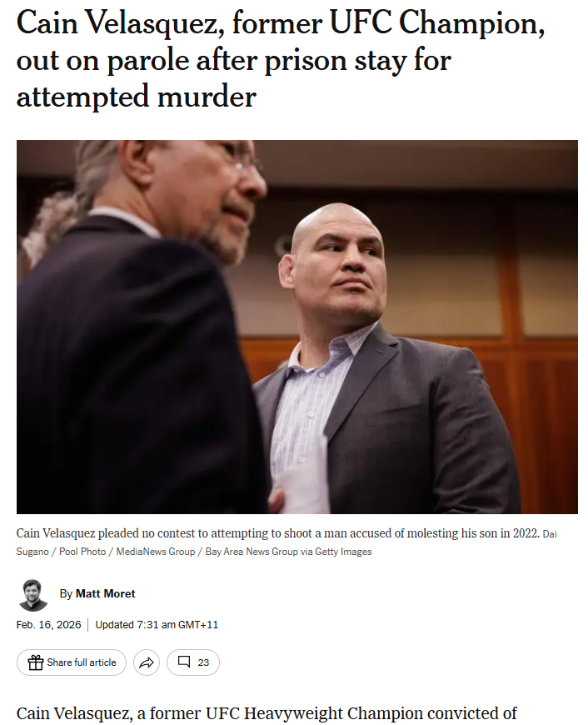The width and height of the screenshot is (588, 725).
Task: Open the Matt Moret author page
Action: tap(106, 593)
